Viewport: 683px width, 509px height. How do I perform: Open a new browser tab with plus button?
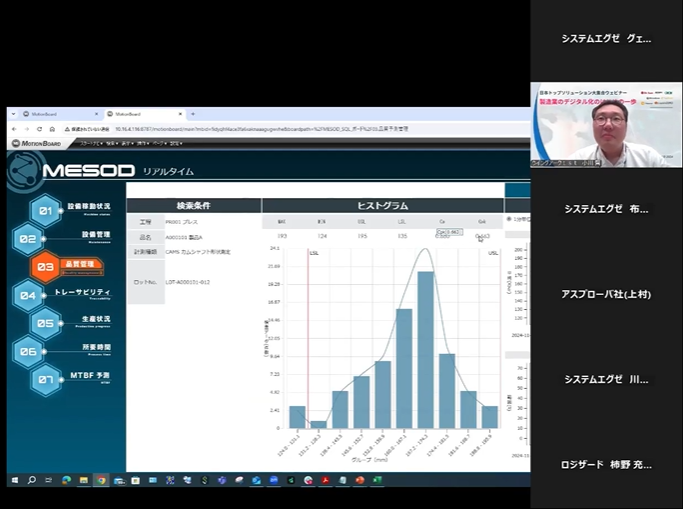coord(193,114)
